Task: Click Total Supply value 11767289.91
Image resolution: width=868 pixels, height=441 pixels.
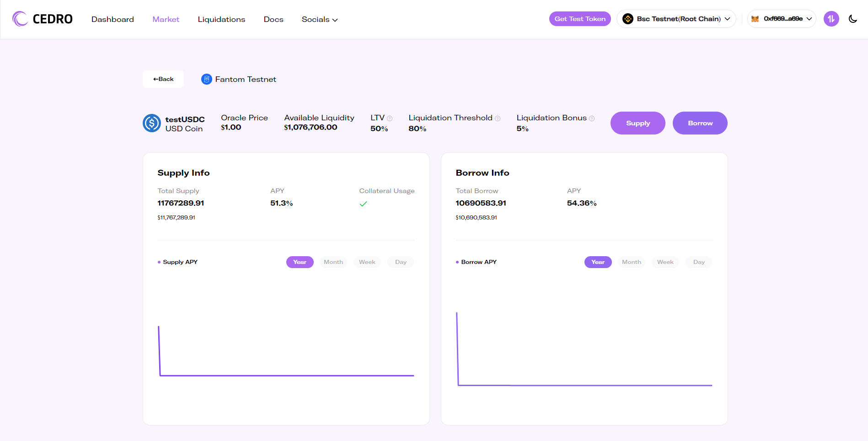Action: point(181,203)
